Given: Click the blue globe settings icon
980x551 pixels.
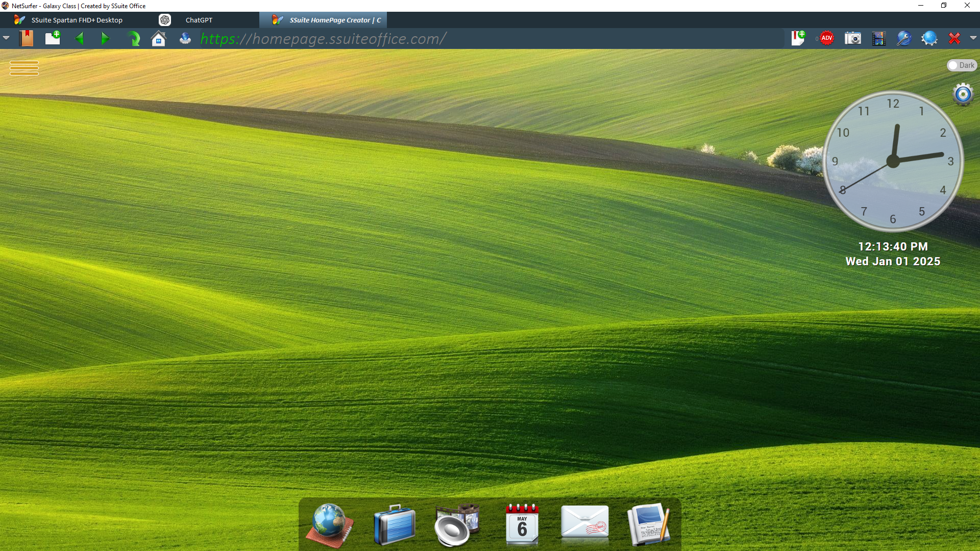Looking at the screenshot, I should (x=929, y=38).
